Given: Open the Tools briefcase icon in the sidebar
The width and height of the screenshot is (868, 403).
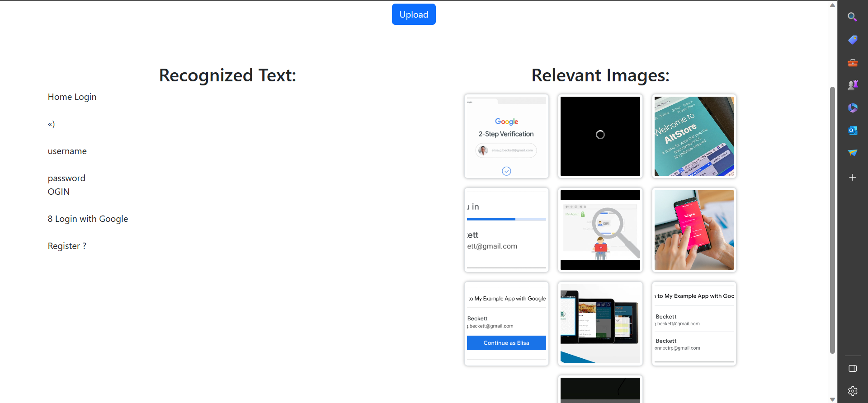Looking at the screenshot, I should [x=852, y=63].
